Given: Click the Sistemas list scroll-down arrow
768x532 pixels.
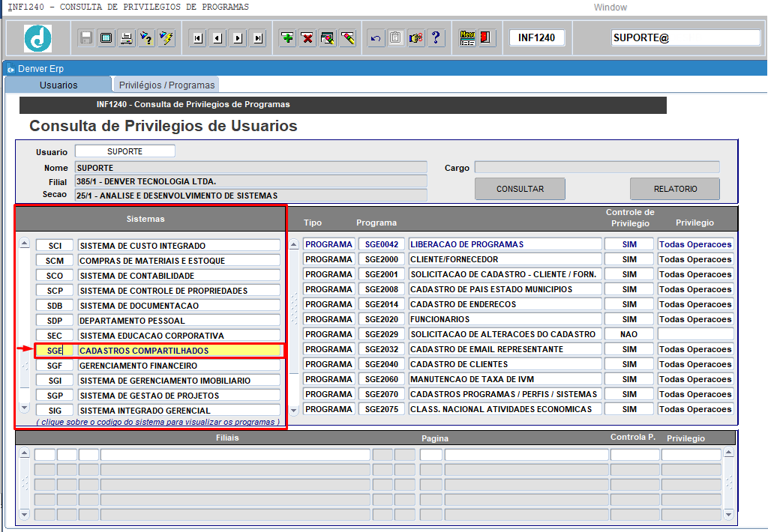Looking at the screenshot, I should coord(25,407).
